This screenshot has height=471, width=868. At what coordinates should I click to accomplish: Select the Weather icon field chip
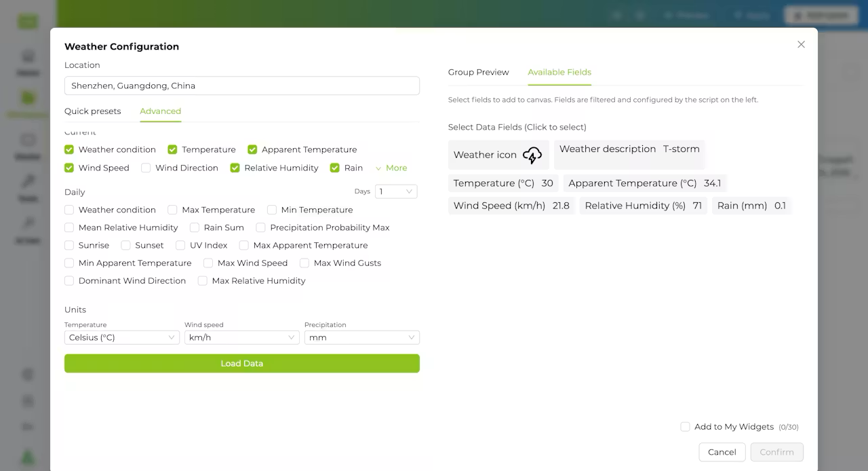click(498, 155)
